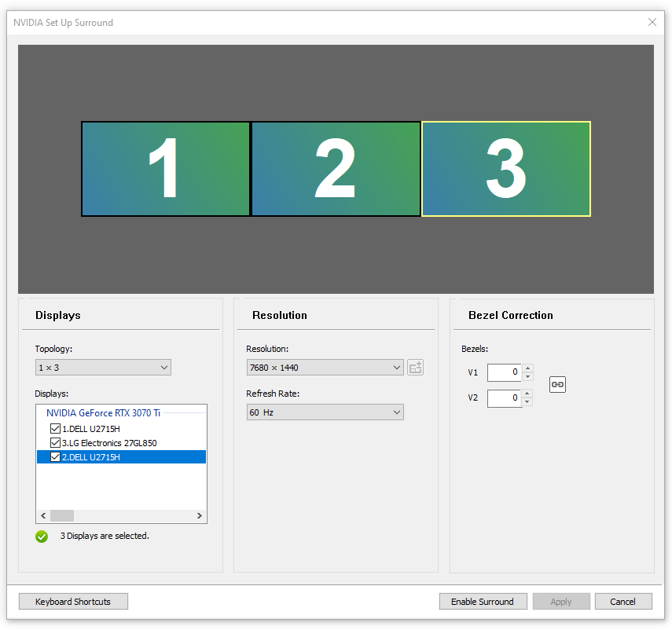Open the custom resolution creation icon
Image resolution: width=672 pixels, height=630 pixels.
coord(415,367)
